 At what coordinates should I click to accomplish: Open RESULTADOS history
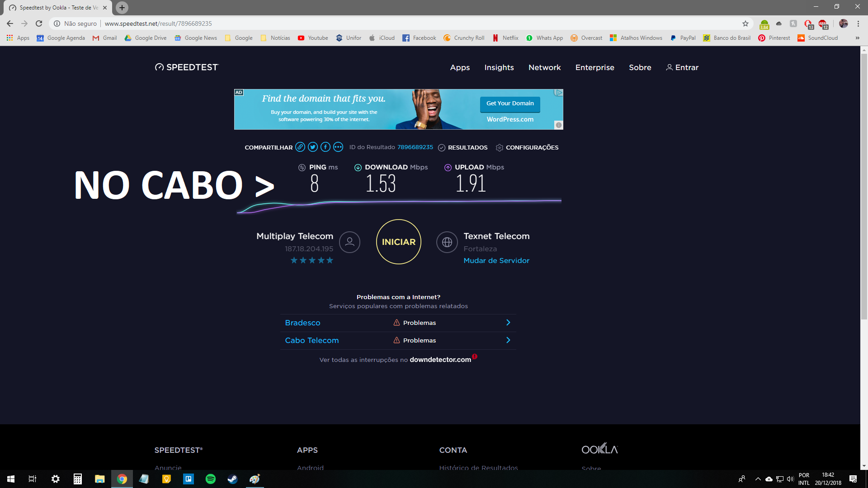[x=463, y=148]
